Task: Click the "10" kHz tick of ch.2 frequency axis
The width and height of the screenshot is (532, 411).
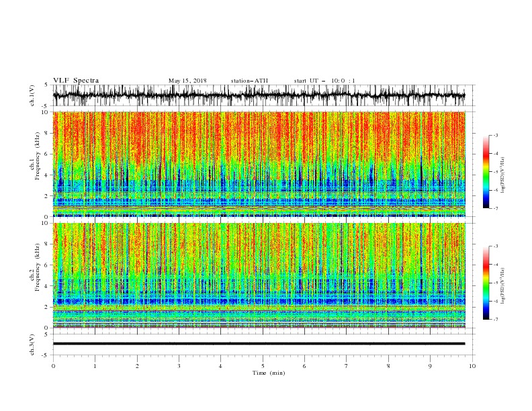Action: [46, 223]
